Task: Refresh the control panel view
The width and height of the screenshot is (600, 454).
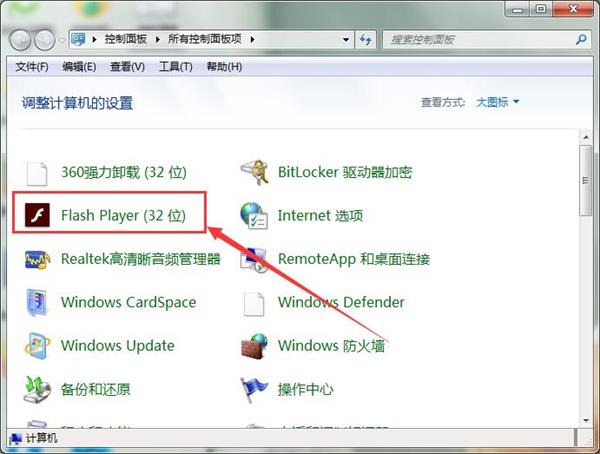Action: coord(365,39)
